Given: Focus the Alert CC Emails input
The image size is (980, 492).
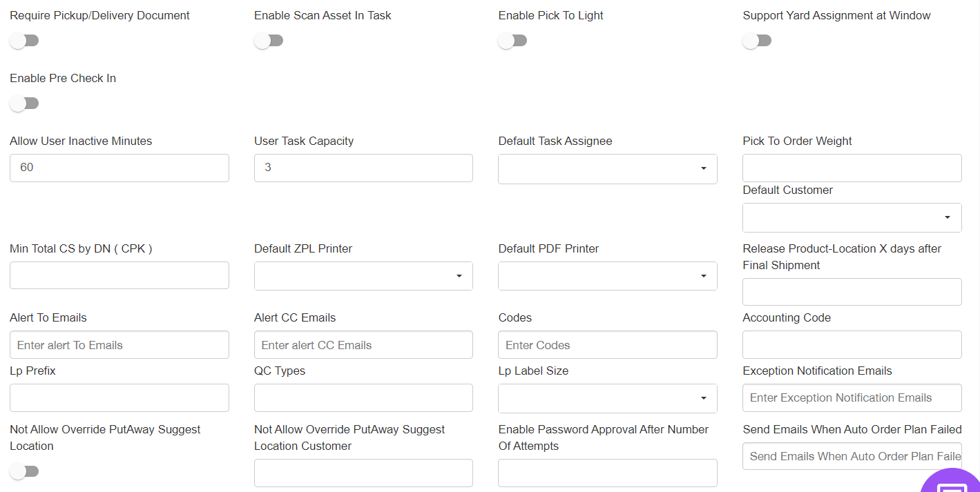Looking at the screenshot, I should pos(363,345).
